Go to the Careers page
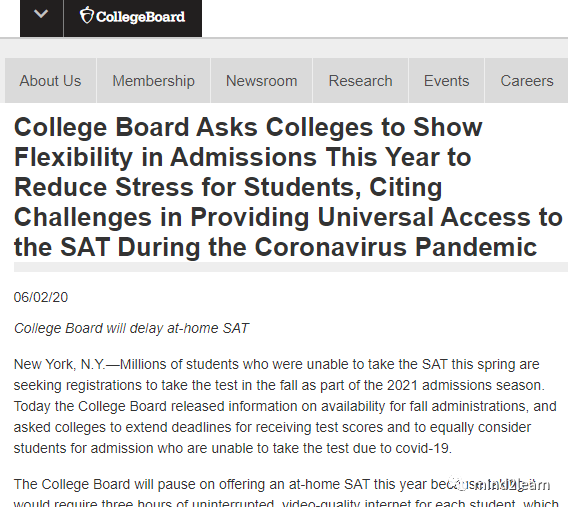This screenshot has height=507, width=568. pyautogui.click(x=527, y=81)
